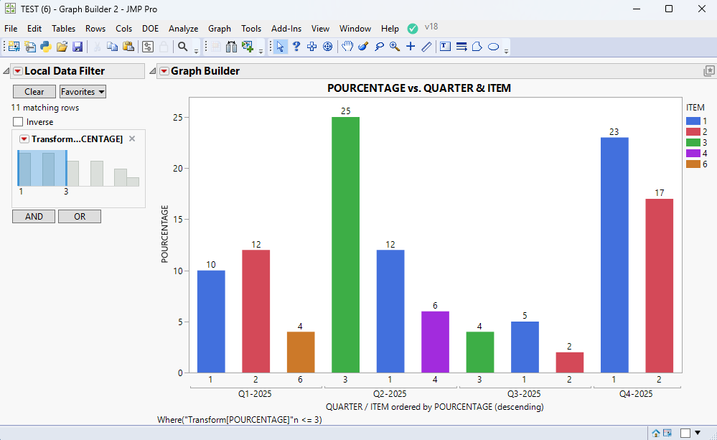
Task: Click the home window icon in status bar
Action: (656, 433)
